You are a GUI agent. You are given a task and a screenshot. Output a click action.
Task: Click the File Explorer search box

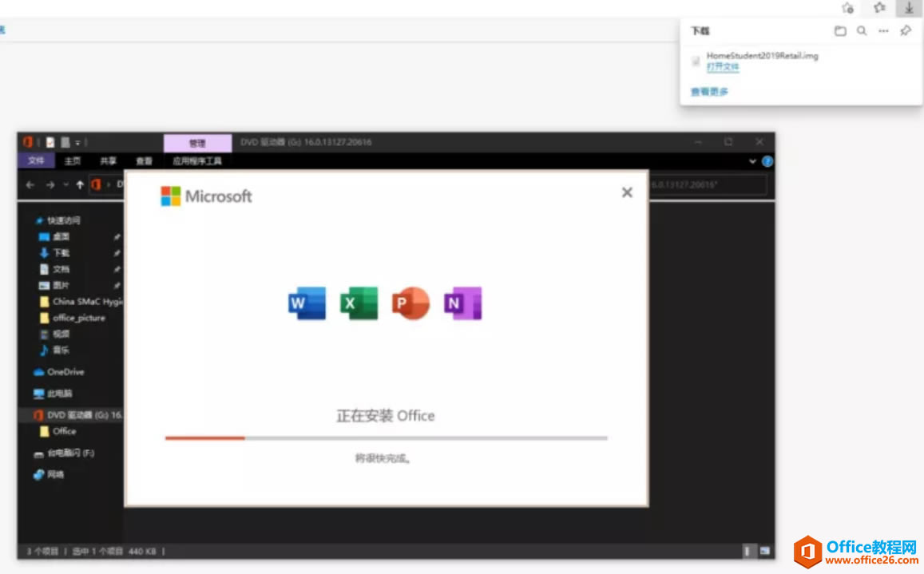709,184
